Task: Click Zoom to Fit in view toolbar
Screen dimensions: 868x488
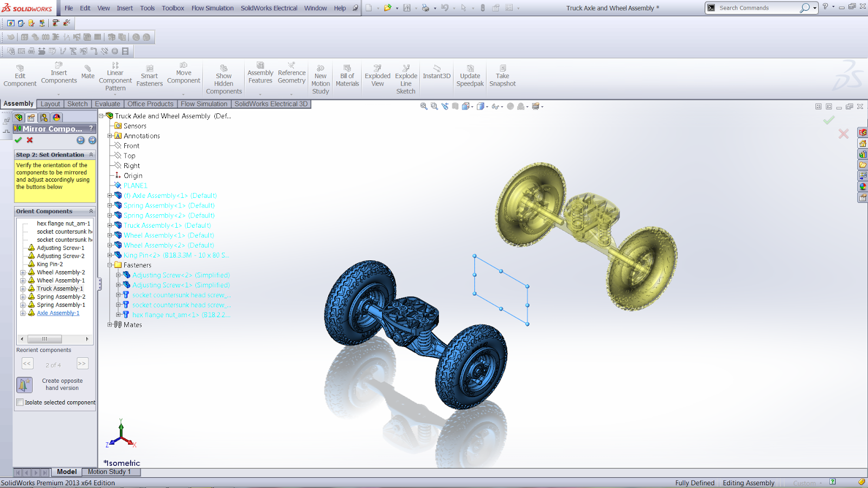Action: 424,106
